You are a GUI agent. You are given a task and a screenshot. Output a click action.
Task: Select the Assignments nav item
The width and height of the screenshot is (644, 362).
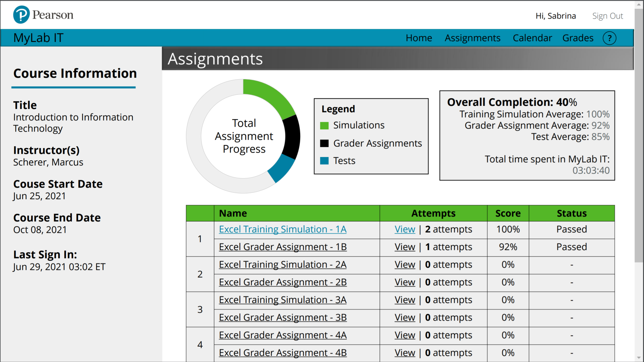[x=472, y=38]
